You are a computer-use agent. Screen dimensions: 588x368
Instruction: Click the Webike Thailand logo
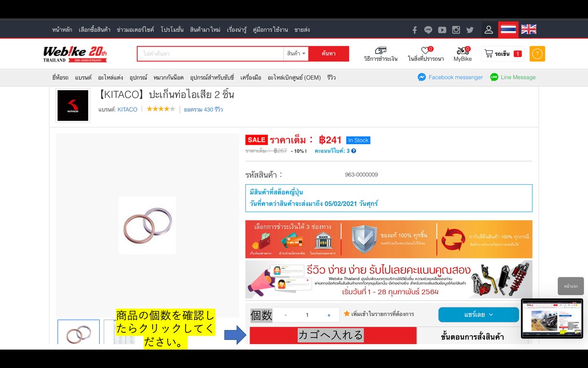tap(75, 54)
